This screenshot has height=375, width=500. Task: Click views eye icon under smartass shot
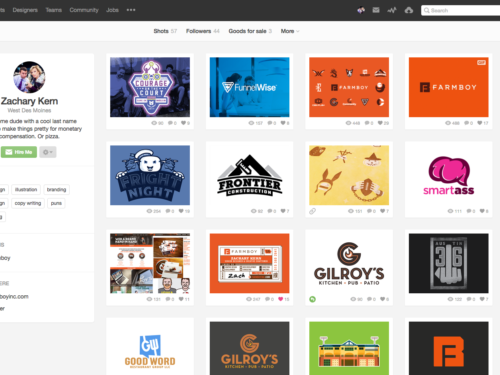tap(450, 211)
